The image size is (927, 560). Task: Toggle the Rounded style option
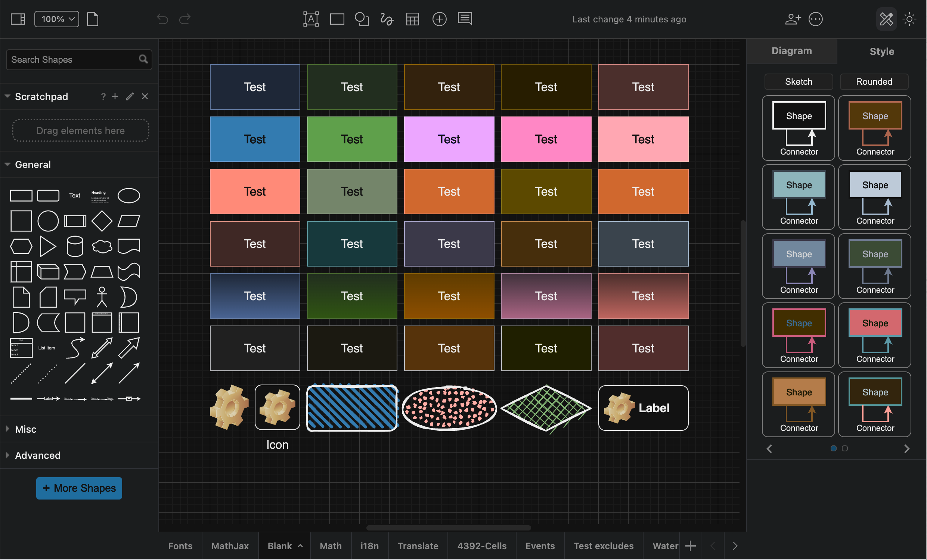pos(874,82)
